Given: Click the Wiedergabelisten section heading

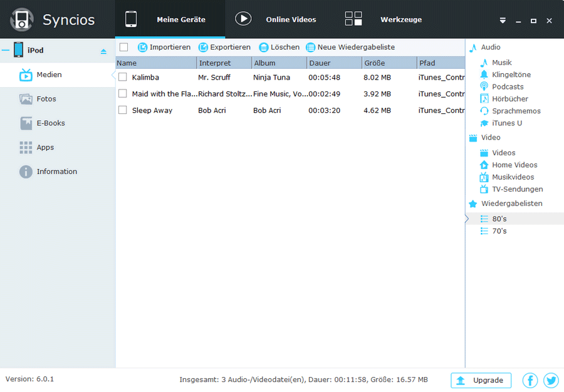Looking at the screenshot, I should point(512,204).
